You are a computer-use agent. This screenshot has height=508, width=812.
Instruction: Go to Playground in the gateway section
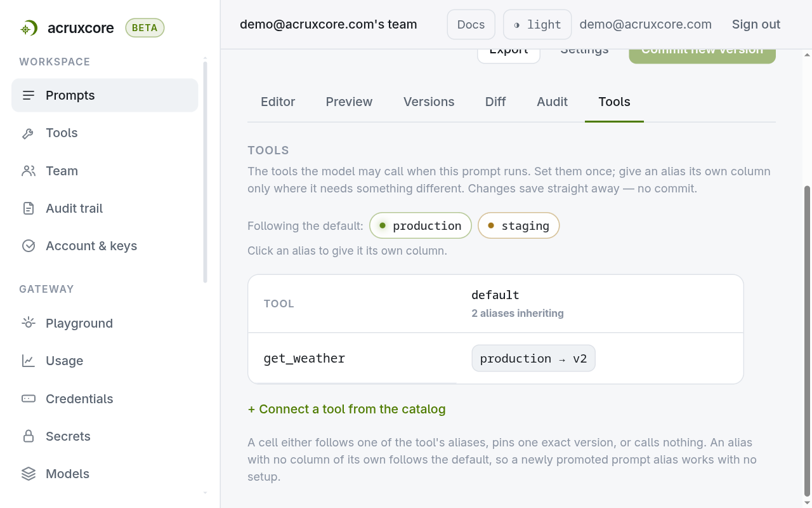[105, 323]
